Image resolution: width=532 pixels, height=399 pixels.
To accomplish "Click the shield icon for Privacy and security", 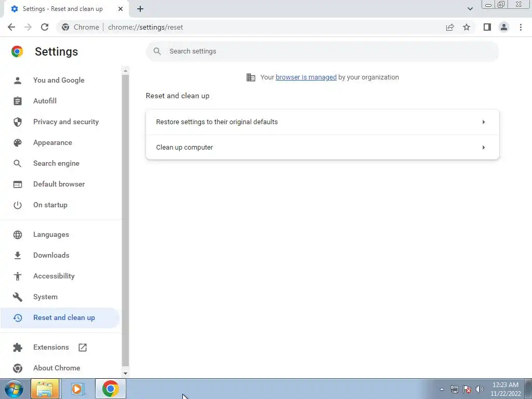I will 18,122.
